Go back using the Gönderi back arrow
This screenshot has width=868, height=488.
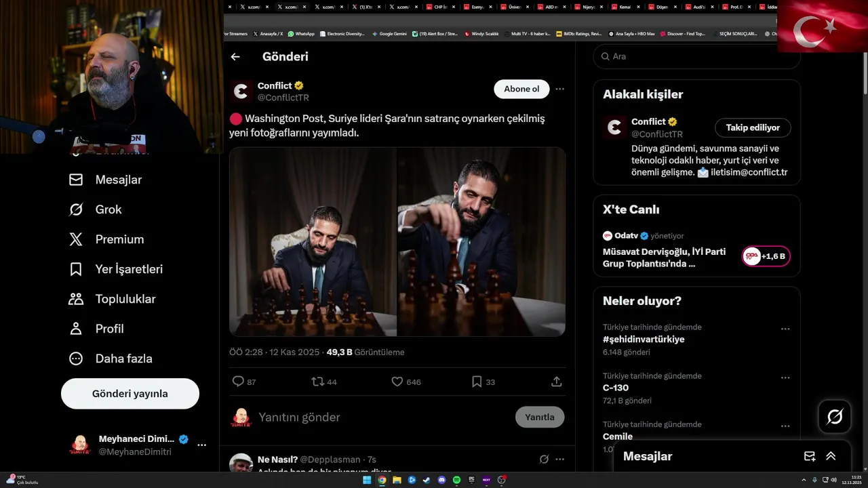coord(235,57)
